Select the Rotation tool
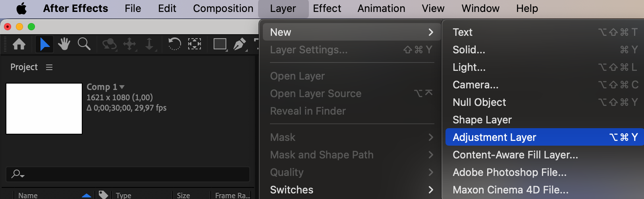The image size is (644, 199). coord(174,44)
